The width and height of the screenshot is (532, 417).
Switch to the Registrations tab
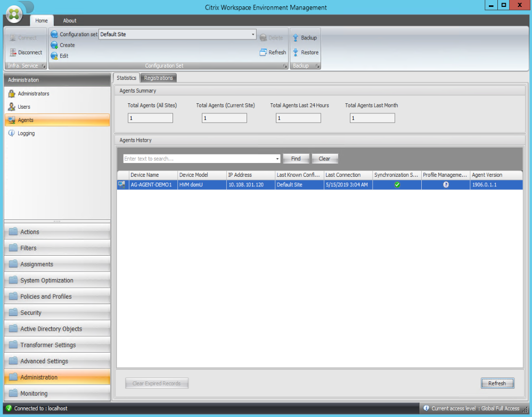point(158,78)
